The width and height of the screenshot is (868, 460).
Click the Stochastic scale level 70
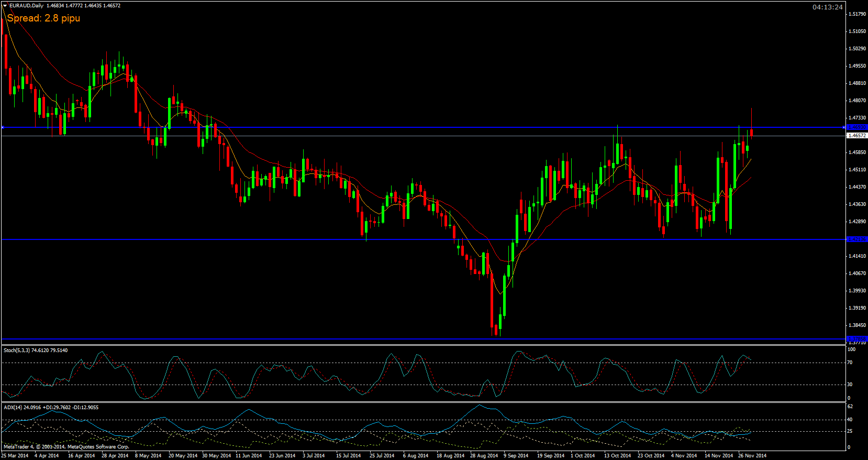850,363
